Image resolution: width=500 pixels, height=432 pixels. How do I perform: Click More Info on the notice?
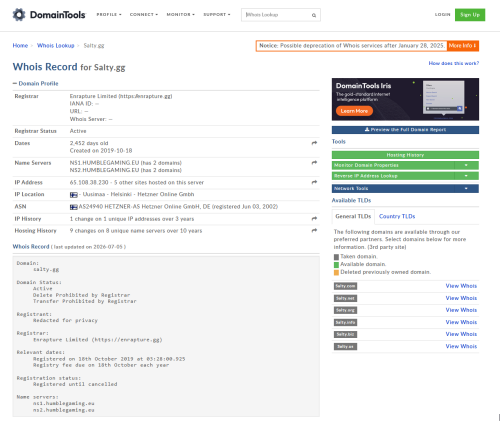point(463,46)
